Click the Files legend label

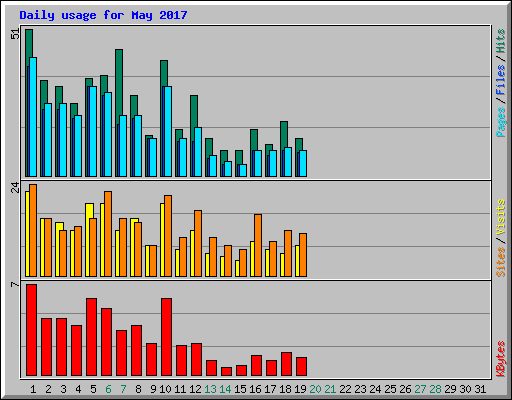(500, 80)
